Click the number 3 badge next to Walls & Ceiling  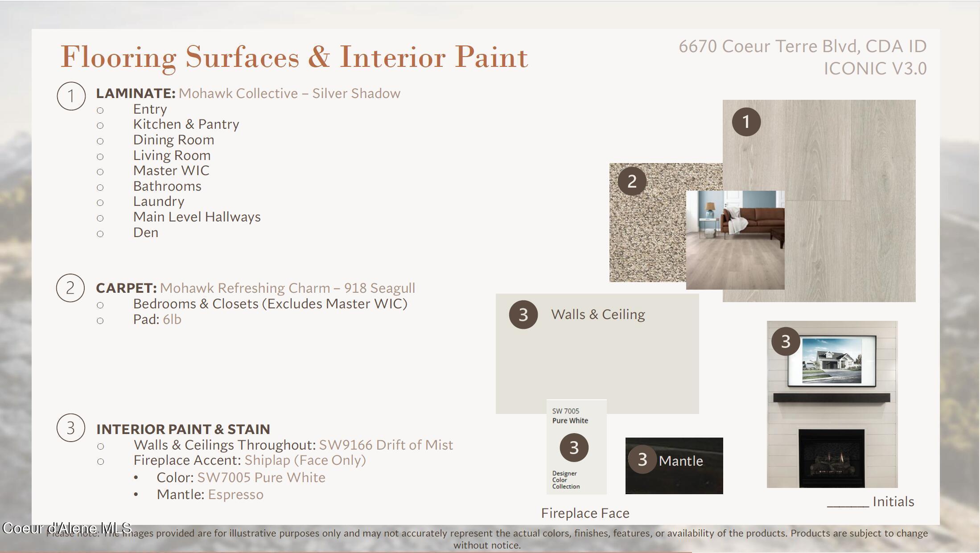[x=523, y=315]
